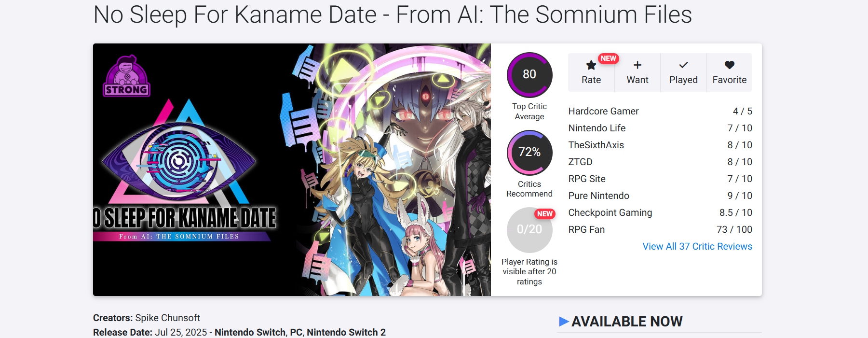This screenshot has height=338, width=868.
Task: Click the Top Critic Average score circle
Action: [529, 75]
